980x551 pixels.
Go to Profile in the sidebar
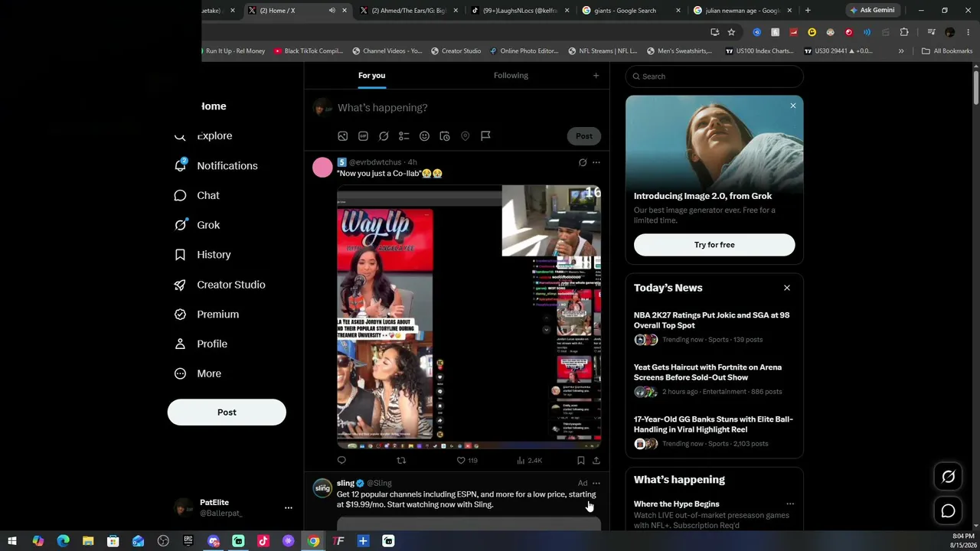pyautogui.click(x=201, y=344)
